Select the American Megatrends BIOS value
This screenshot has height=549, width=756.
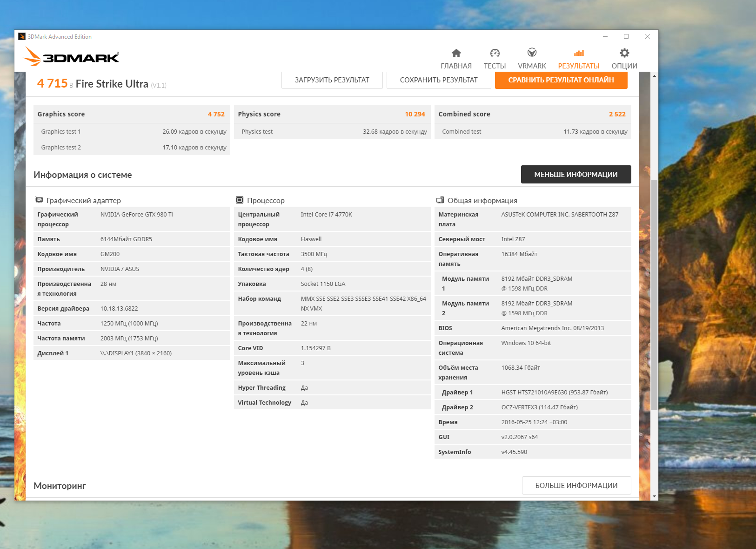(553, 328)
